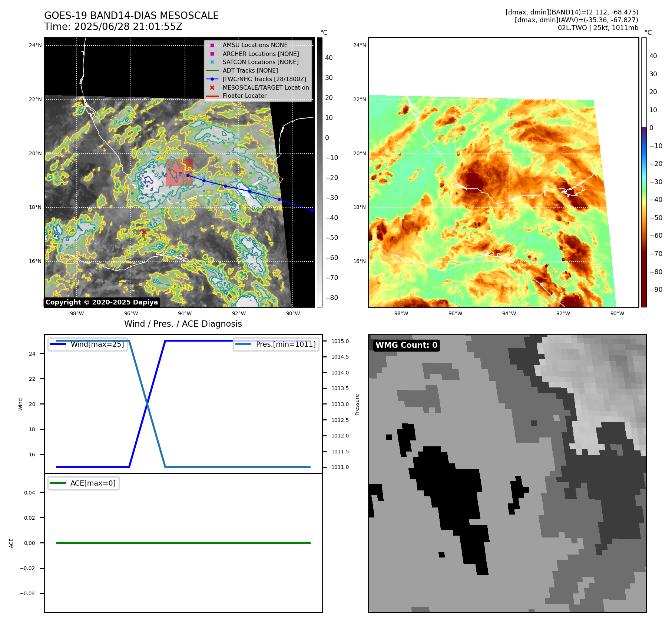This screenshot has height=626, width=672.
Task: Click the westernmost blue track point near 94°W
Action: coord(188,175)
